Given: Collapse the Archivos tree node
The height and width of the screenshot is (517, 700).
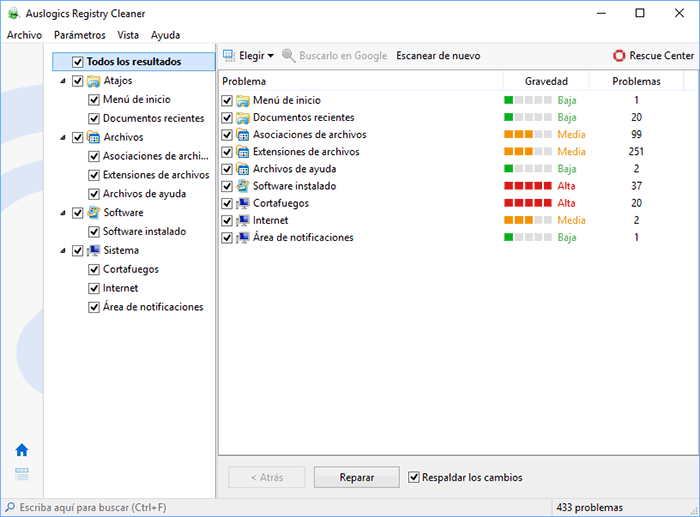Looking at the screenshot, I should [63, 137].
